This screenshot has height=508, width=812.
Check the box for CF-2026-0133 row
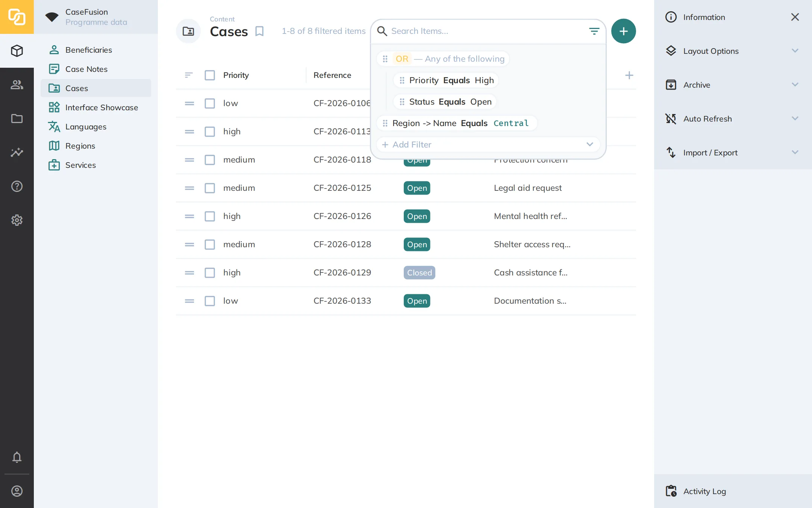click(210, 301)
